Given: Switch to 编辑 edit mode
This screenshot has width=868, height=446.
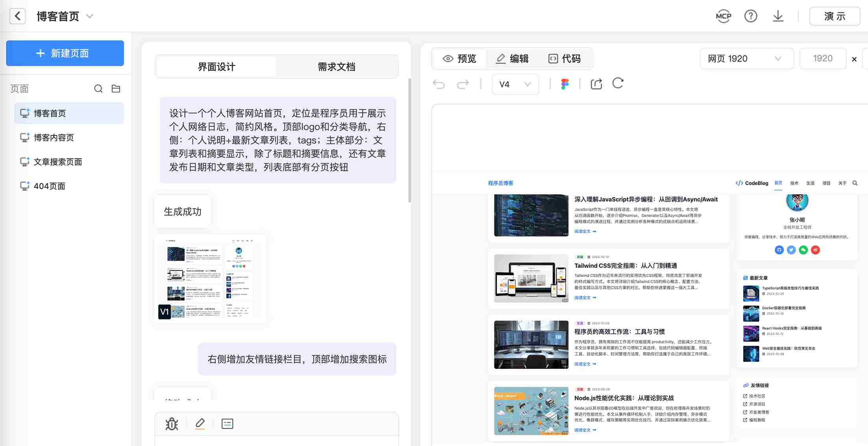Looking at the screenshot, I should coord(512,59).
